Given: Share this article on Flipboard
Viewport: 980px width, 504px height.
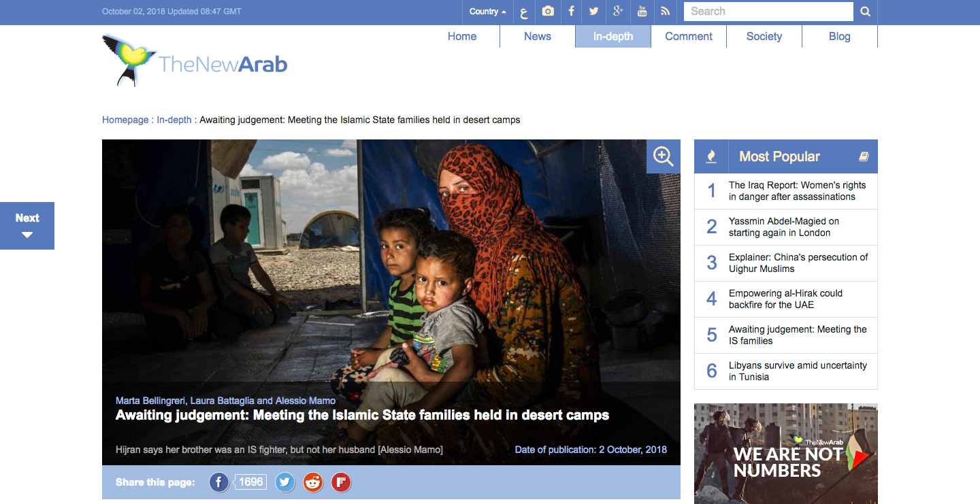Looking at the screenshot, I should click(341, 482).
